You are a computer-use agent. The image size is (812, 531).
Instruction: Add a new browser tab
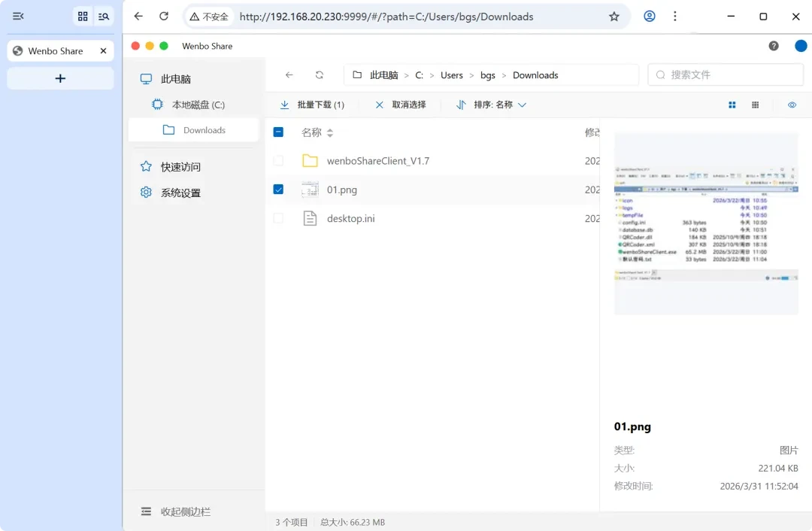(61, 78)
